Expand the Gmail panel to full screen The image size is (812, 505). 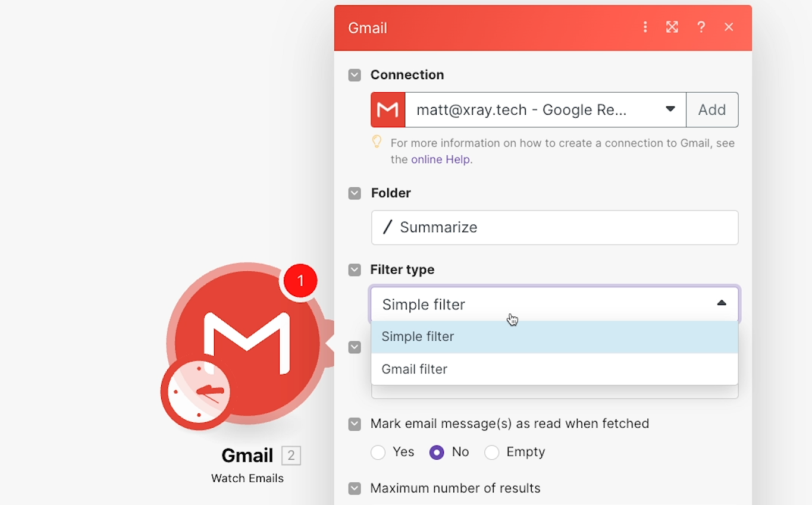pos(672,27)
